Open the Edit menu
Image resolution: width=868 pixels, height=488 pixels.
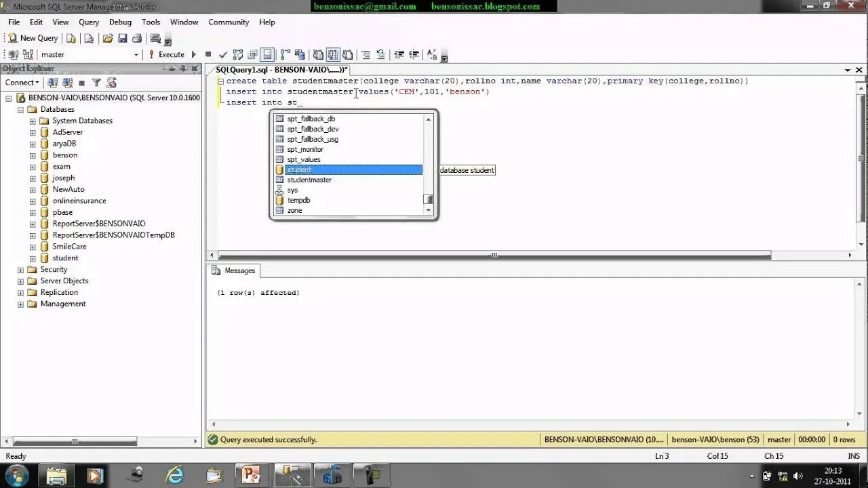(x=36, y=22)
